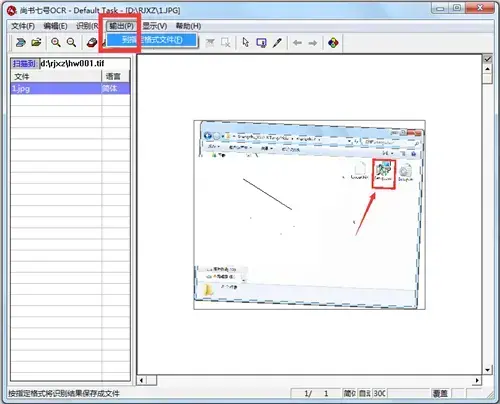
Task: Click the previous page left arrow
Action: click(297, 43)
